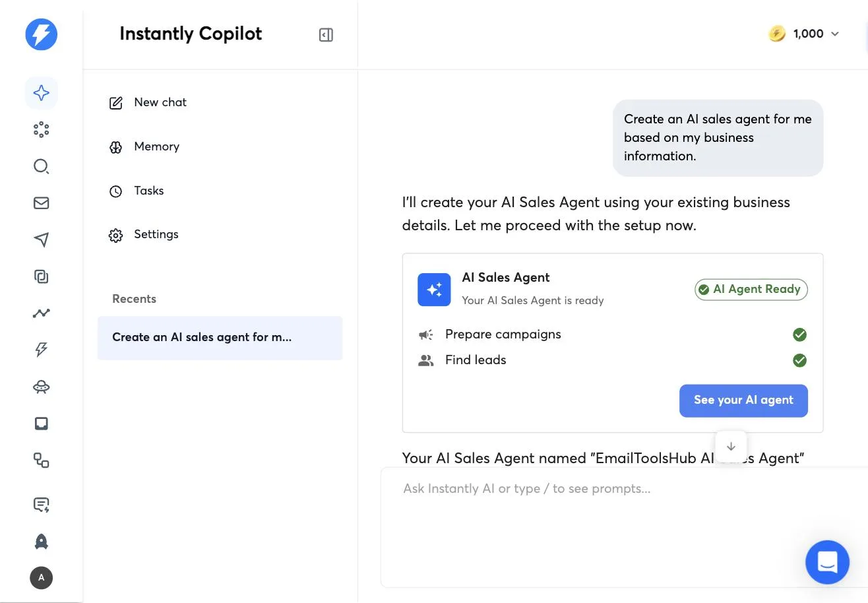
Task: Open the circular dots icon in sidebar
Action: click(41, 129)
